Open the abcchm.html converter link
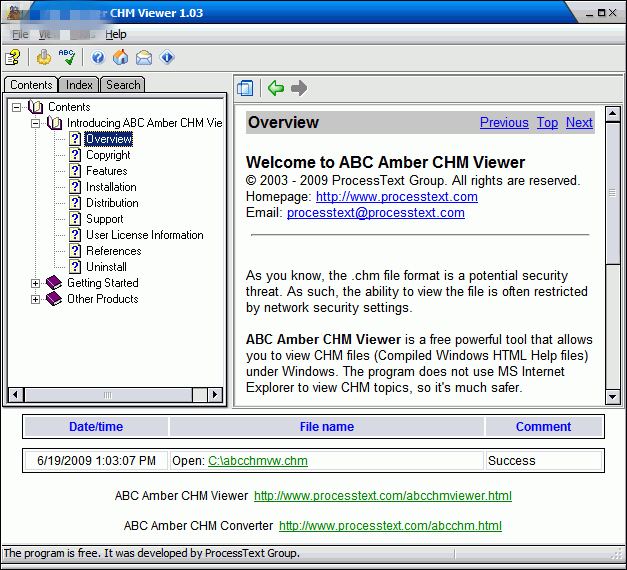This screenshot has height=570, width=627. [x=390, y=526]
